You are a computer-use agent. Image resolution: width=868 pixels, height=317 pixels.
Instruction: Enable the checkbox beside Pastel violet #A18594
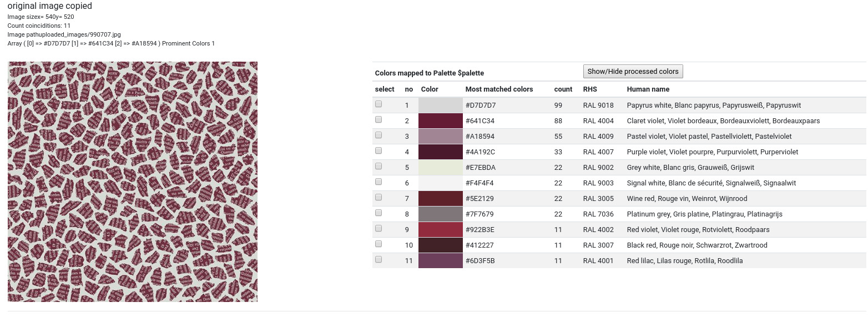[379, 135]
